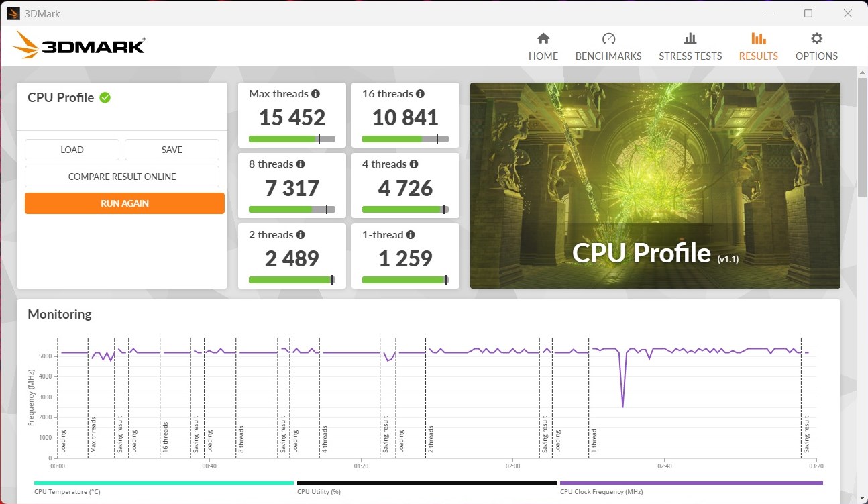Viewport: 868px width, 504px height.
Task: Click info icon beside 8 threads
Action: (301, 164)
